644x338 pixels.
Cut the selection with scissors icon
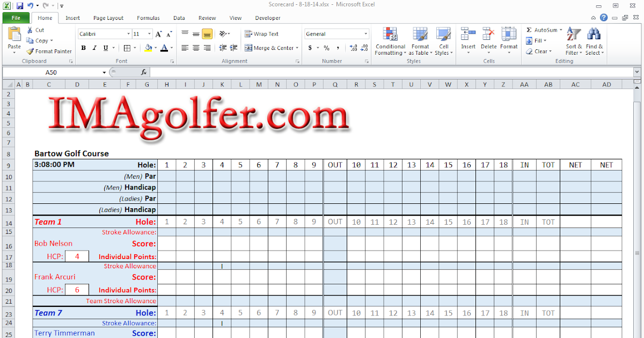coord(30,30)
